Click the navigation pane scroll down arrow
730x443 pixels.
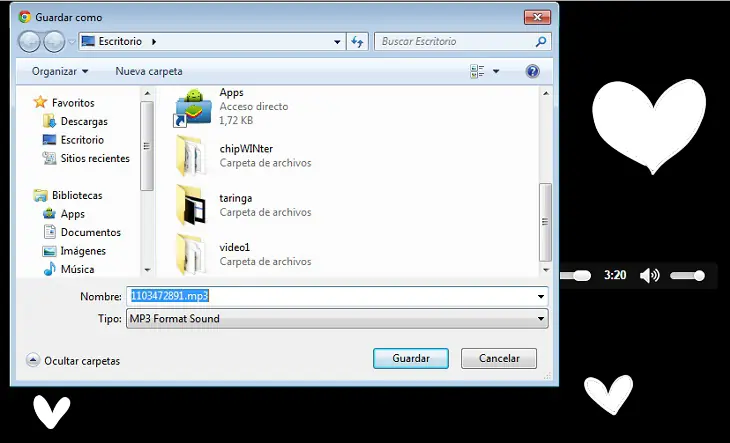pos(147,269)
